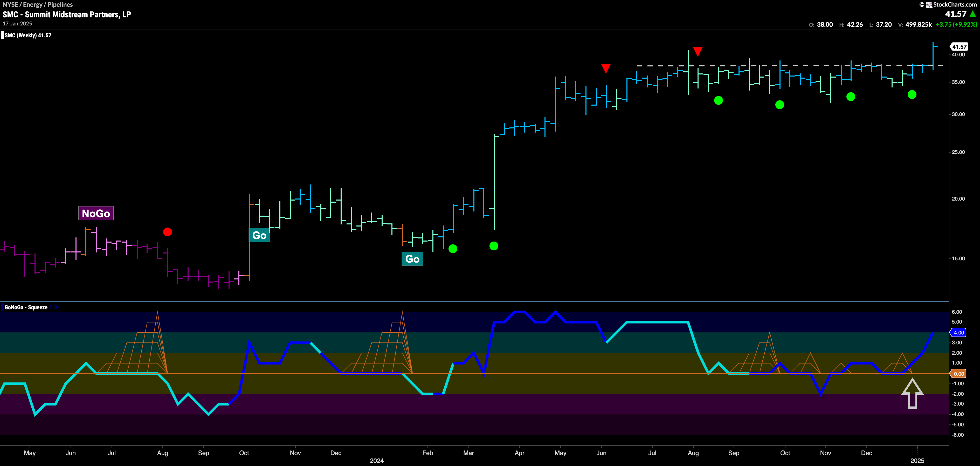
Task: Click the 15.00 price axis label
Action: click(958, 258)
